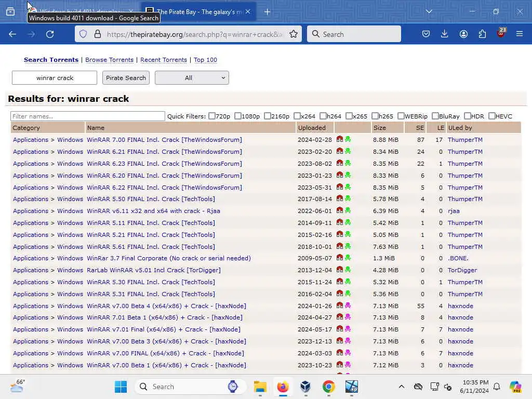Click the thepiratebay.org URL address bar
The image size is (532, 399).
click(x=194, y=34)
